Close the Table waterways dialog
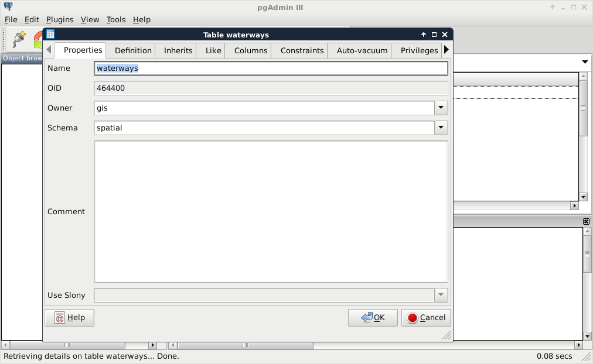Viewport: 593px width, 364px height. tap(445, 35)
